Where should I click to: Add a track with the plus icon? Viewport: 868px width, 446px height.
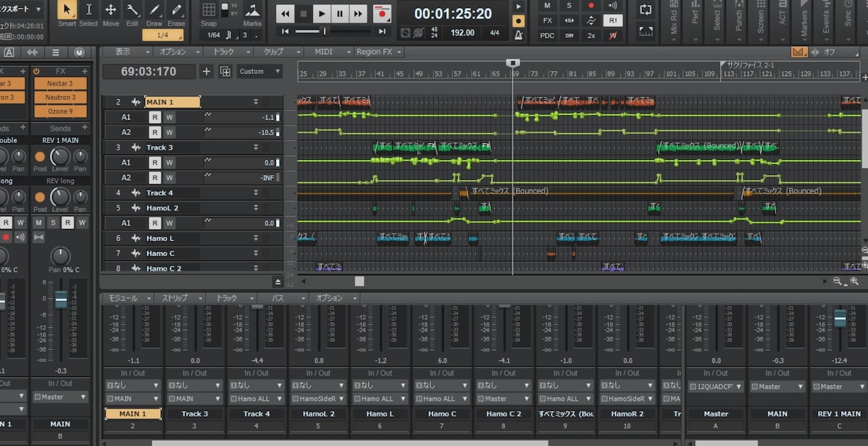click(206, 71)
